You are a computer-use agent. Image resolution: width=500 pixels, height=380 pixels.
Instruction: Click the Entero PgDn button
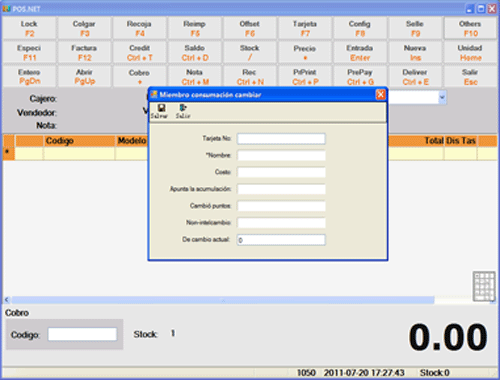29,77
